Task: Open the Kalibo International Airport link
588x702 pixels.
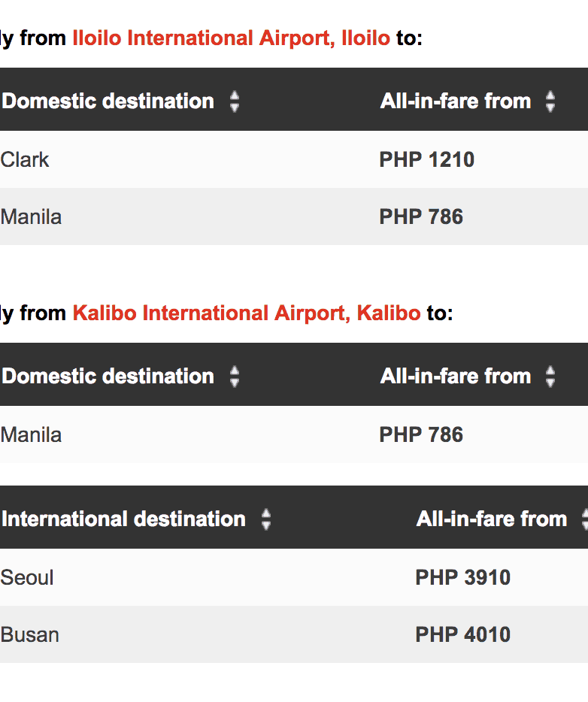Action: tap(246, 313)
